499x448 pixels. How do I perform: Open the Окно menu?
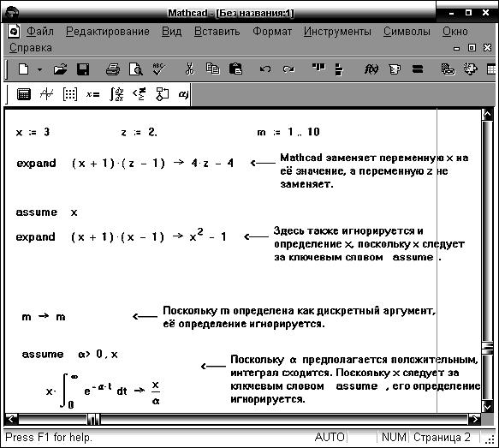click(x=455, y=32)
